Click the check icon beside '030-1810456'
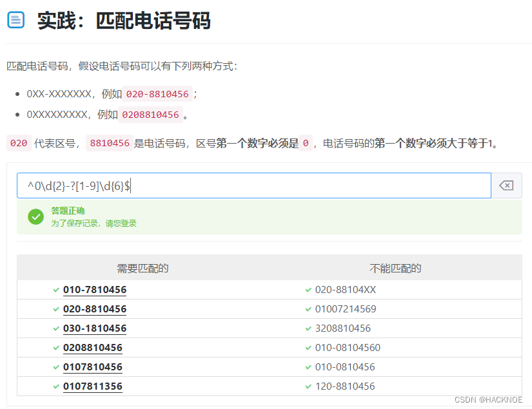The width and height of the screenshot is (532, 409). click(x=56, y=328)
